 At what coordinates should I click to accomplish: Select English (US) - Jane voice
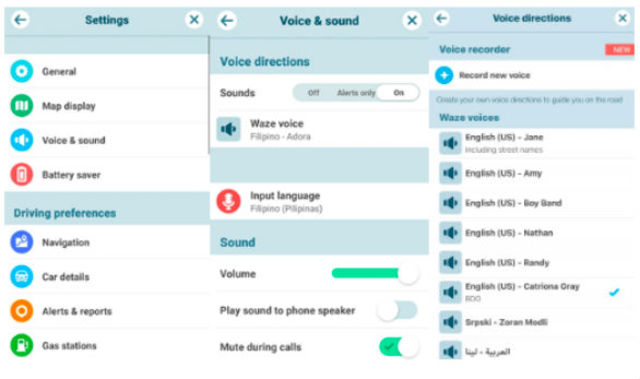click(x=532, y=143)
